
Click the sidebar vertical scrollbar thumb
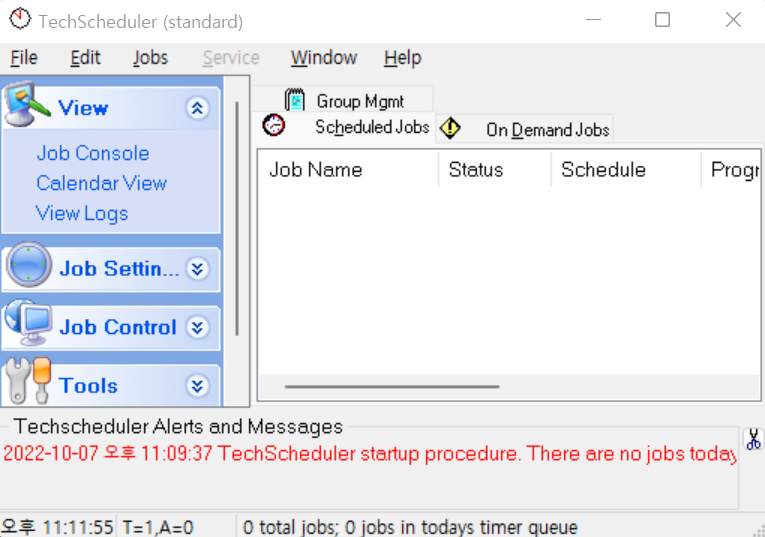237,219
